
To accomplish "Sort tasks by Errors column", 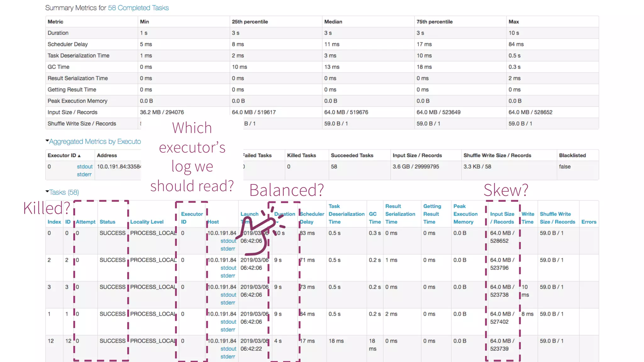I will pyautogui.click(x=589, y=222).
